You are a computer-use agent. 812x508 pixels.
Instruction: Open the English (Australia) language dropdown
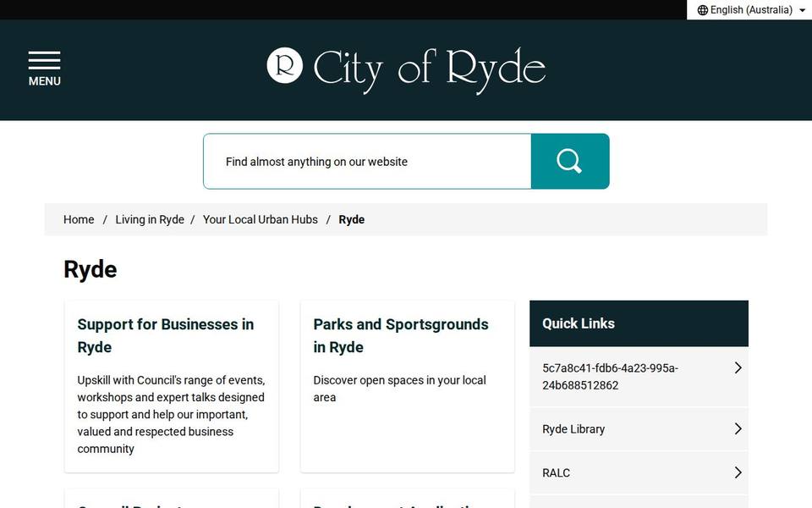pos(749,10)
